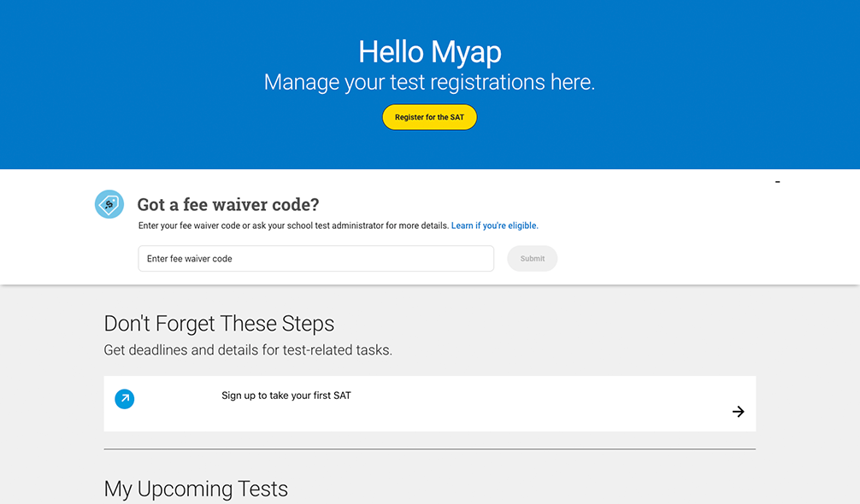Open the Learn if you're eligible link

coord(495,226)
